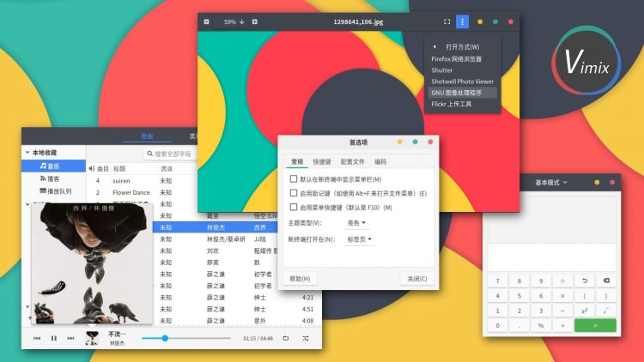This screenshot has width=644, height=362.
Task: Click the 关闭(C) button in preferences
Action: [417, 279]
